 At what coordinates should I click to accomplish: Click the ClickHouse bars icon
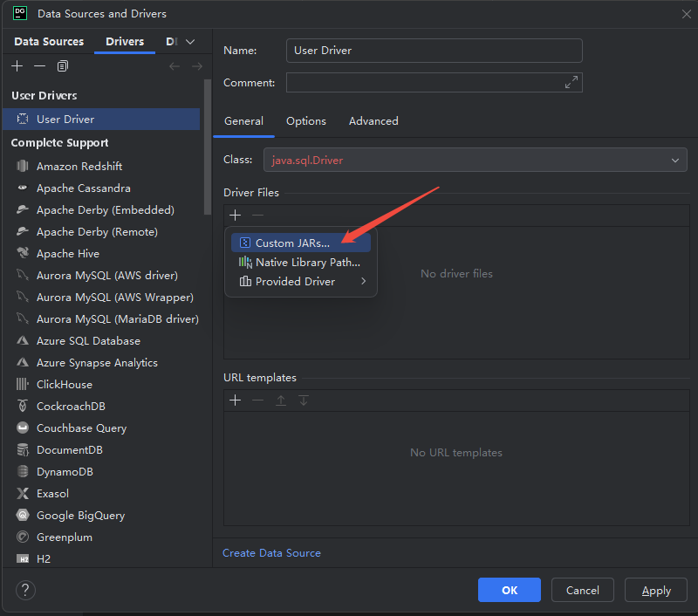[x=23, y=384]
